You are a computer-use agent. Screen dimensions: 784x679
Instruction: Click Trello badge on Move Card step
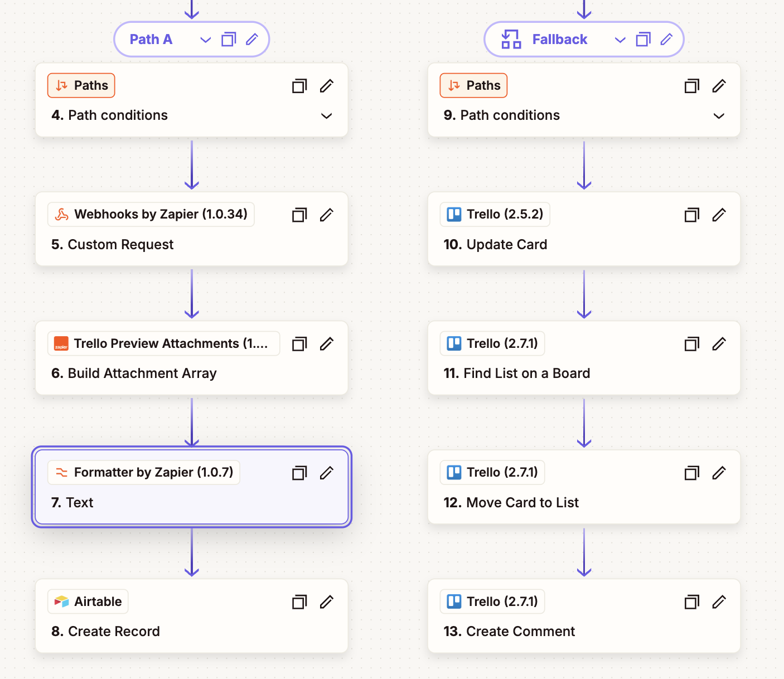(x=492, y=473)
